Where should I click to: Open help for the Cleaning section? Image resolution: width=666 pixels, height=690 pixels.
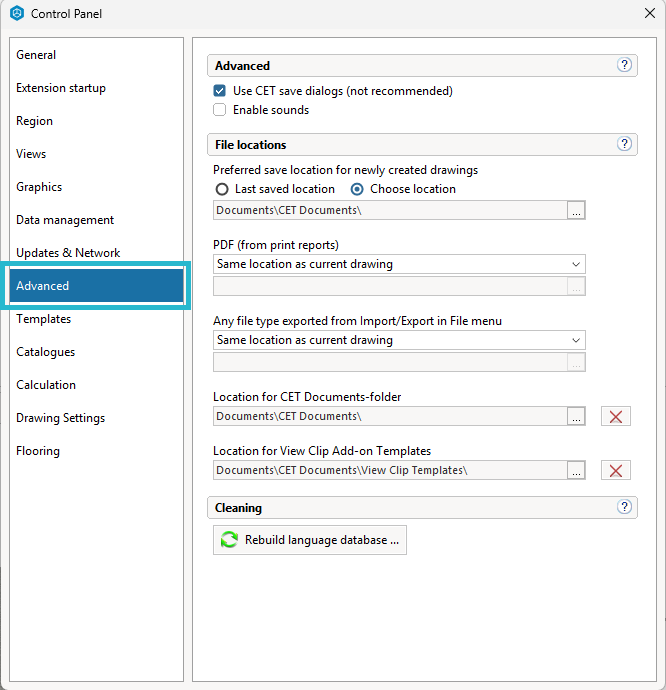click(624, 507)
